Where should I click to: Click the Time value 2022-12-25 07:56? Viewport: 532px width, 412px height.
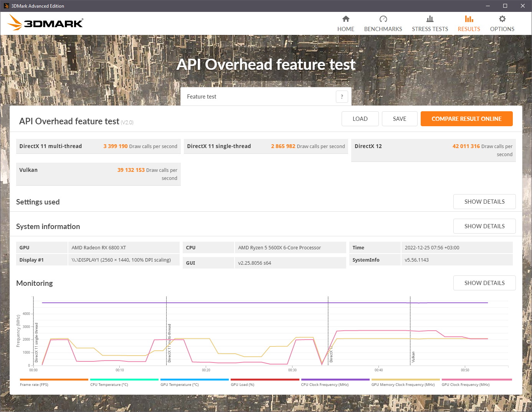coord(432,248)
